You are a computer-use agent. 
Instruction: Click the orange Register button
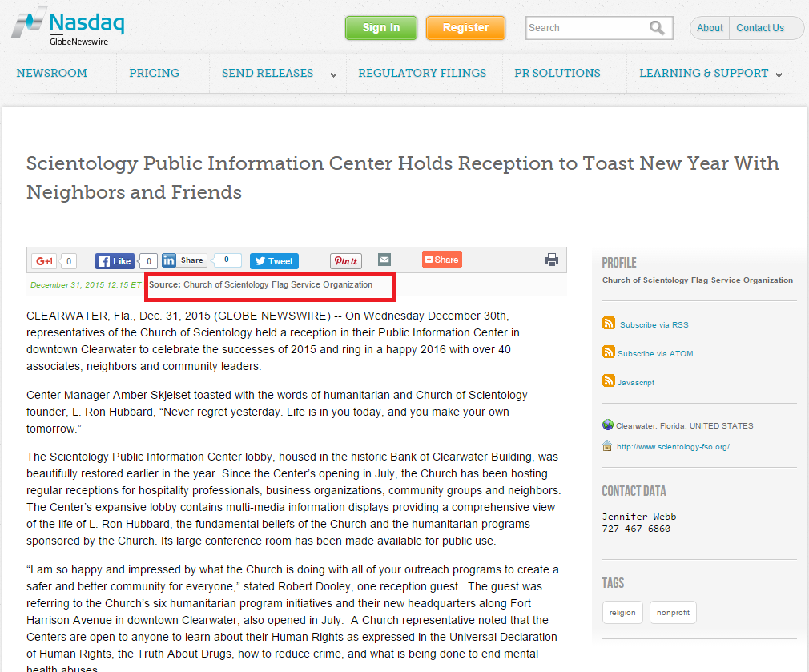465,28
